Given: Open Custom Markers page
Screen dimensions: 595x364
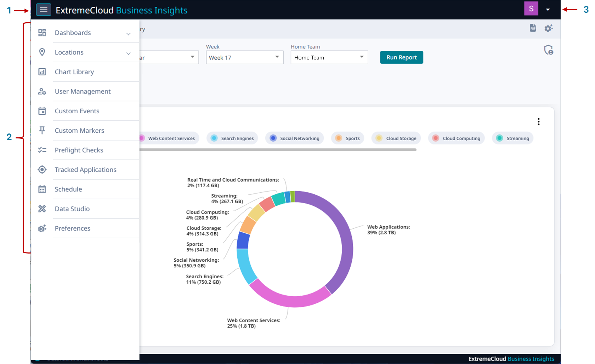Looking at the screenshot, I should click(85, 130).
